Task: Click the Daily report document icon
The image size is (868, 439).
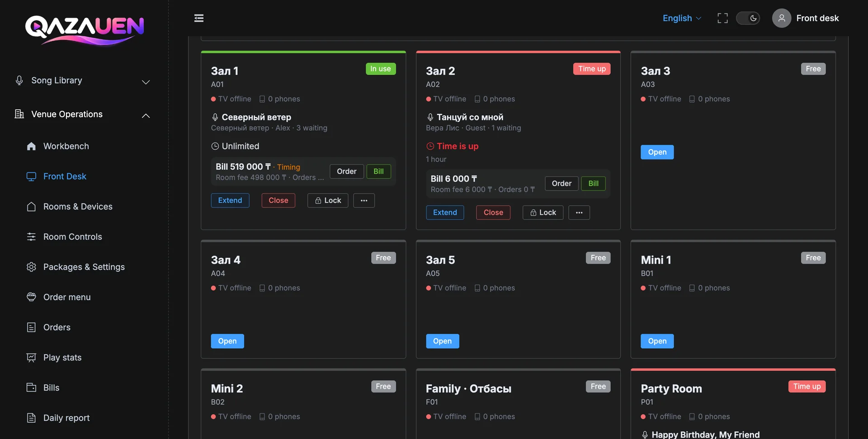Action: click(x=31, y=418)
